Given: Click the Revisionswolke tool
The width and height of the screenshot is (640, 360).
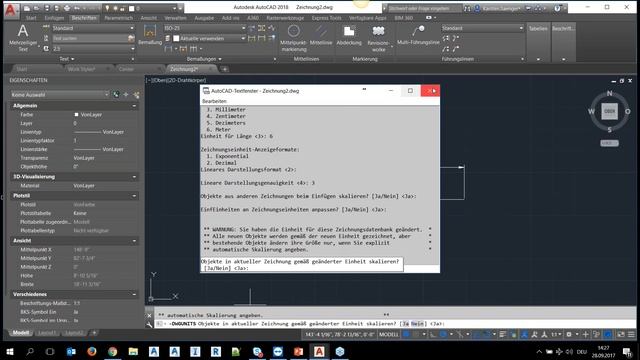Looking at the screenshot, I should 378,38.
